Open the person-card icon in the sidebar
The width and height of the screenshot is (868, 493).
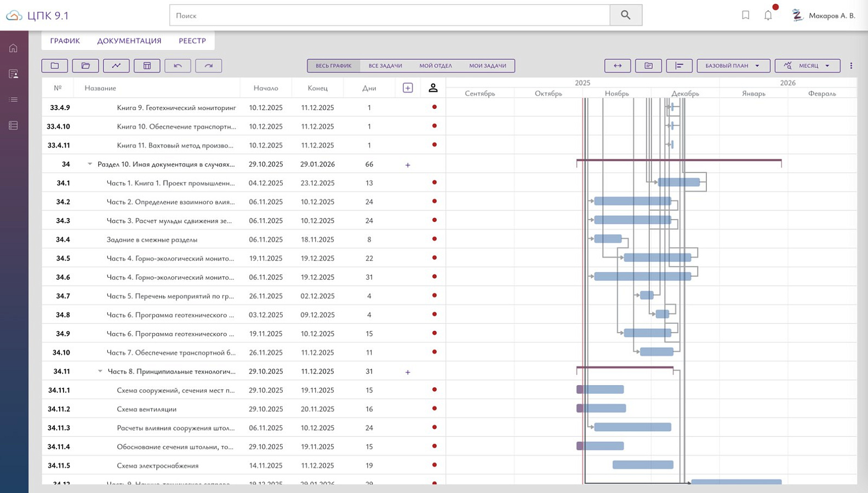[x=13, y=74]
